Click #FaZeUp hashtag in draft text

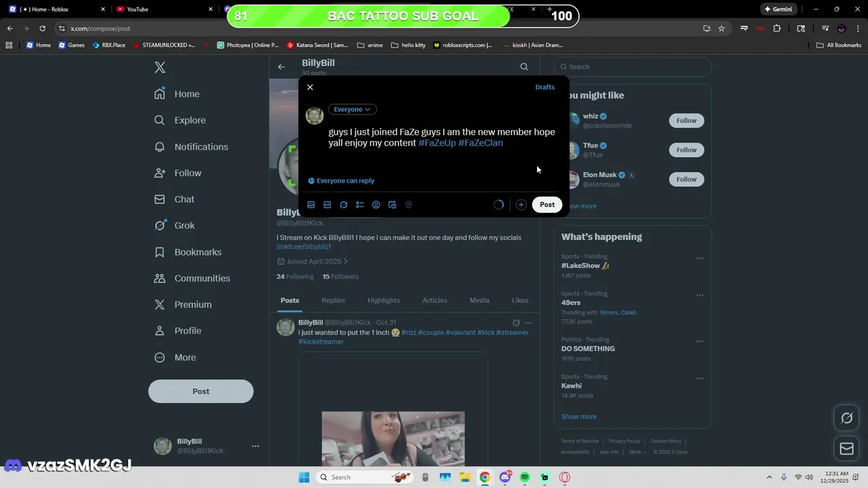pyautogui.click(x=437, y=143)
